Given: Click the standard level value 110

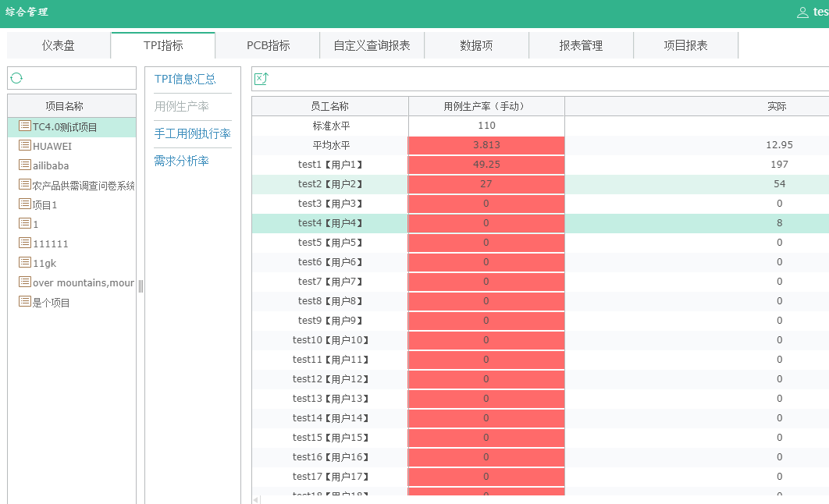Looking at the screenshot, I should (486, 126).
